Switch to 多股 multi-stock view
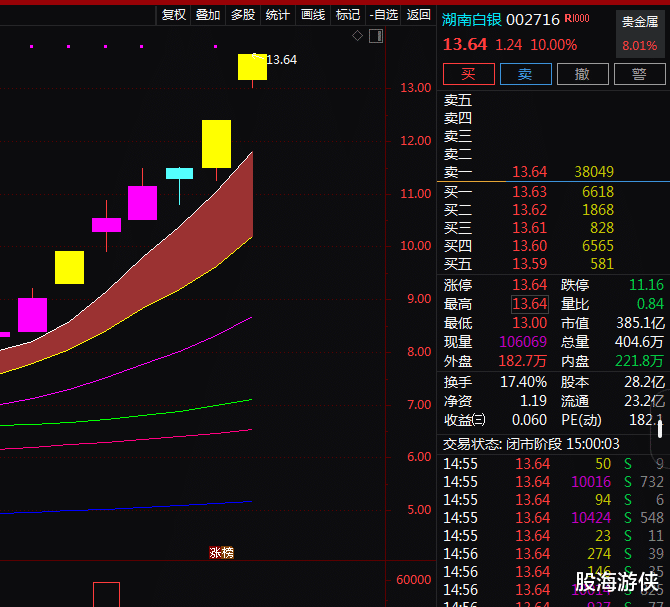Image resolution: width=670 pixels, height=607 pixels. point(243,15)
